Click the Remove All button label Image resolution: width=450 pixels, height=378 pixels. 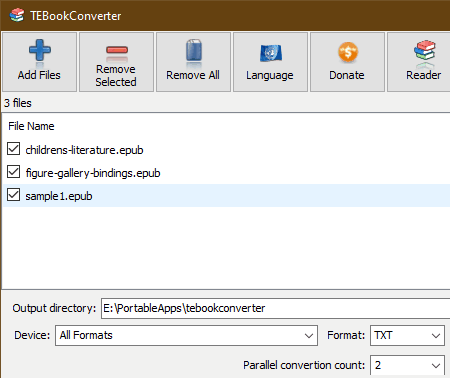pos(193,75)
